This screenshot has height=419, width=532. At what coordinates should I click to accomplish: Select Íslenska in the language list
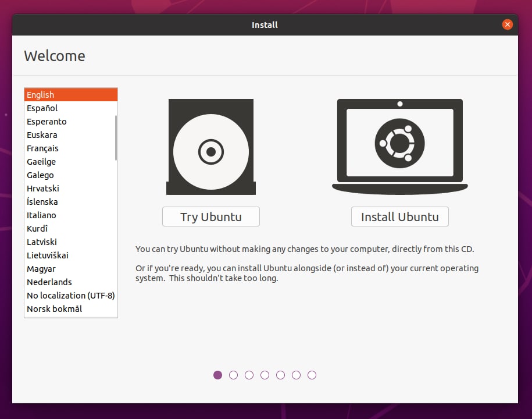point(71,202)
